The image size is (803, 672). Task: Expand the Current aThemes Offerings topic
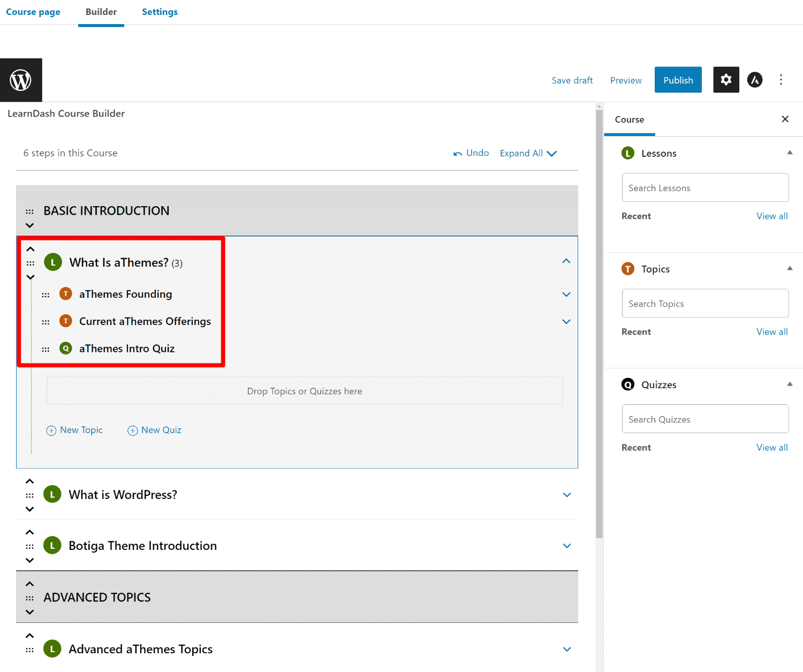[566, 322]
